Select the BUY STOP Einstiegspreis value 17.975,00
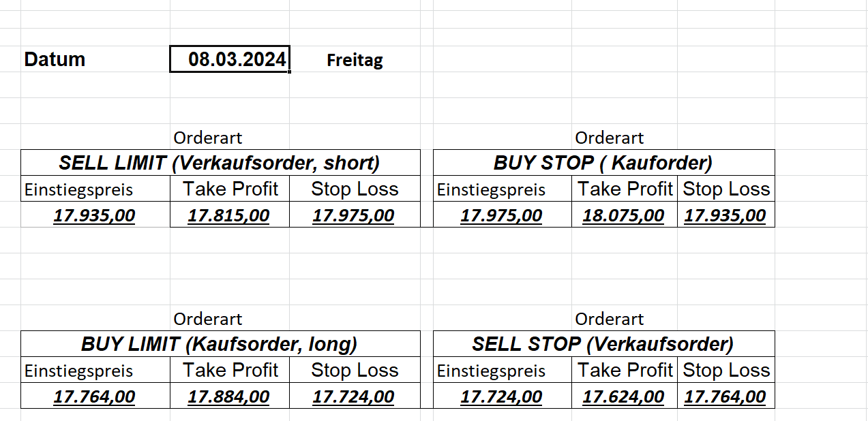The height and width of the screenshot is (421, 868). (x=502, y=216)
